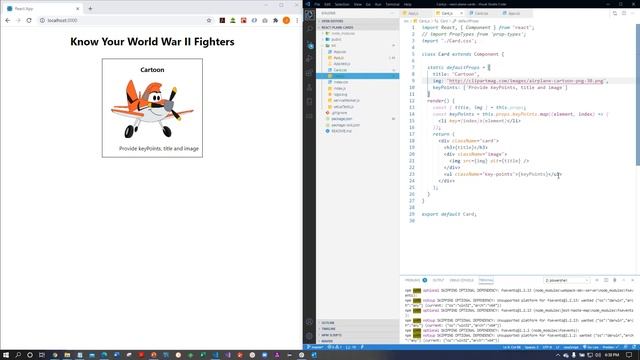Open the Manage gear in activity bar
640x360 pixels.
click(x=309, y=336)
